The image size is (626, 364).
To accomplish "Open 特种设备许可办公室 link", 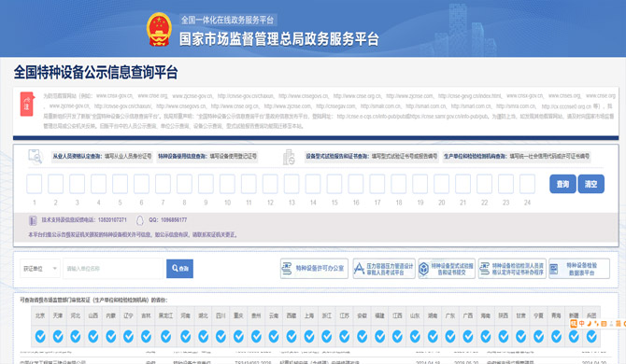I will tap(314, 268).
